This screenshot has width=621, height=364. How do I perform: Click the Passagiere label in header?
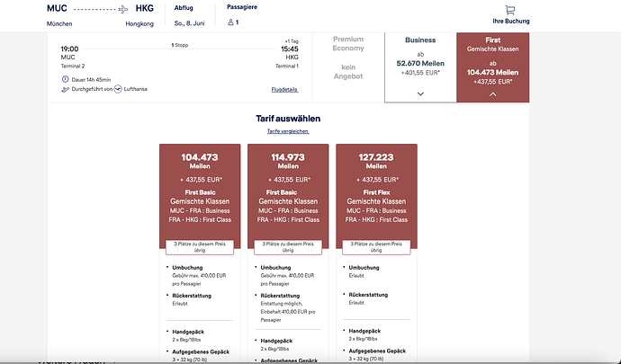click(x=242, y=7)
